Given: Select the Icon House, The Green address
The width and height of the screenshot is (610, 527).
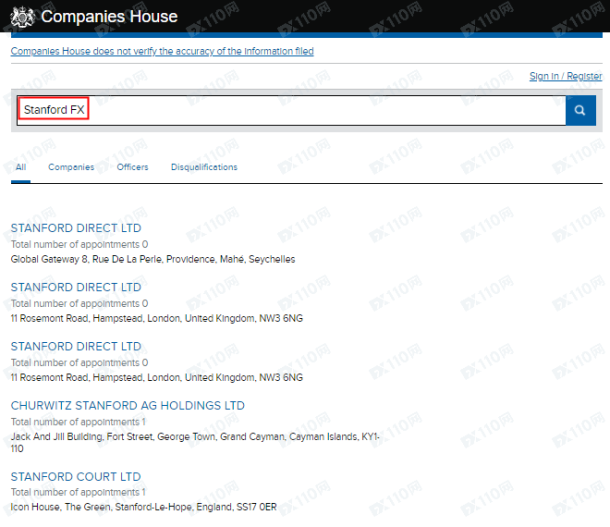Looking at the screenshot, I should point(144,507).
